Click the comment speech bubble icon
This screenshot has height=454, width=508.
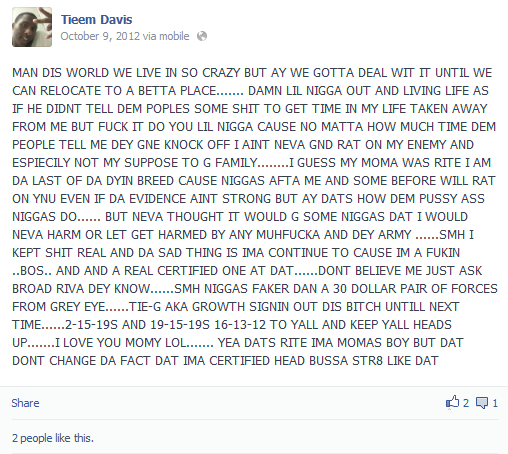(482, 403)
